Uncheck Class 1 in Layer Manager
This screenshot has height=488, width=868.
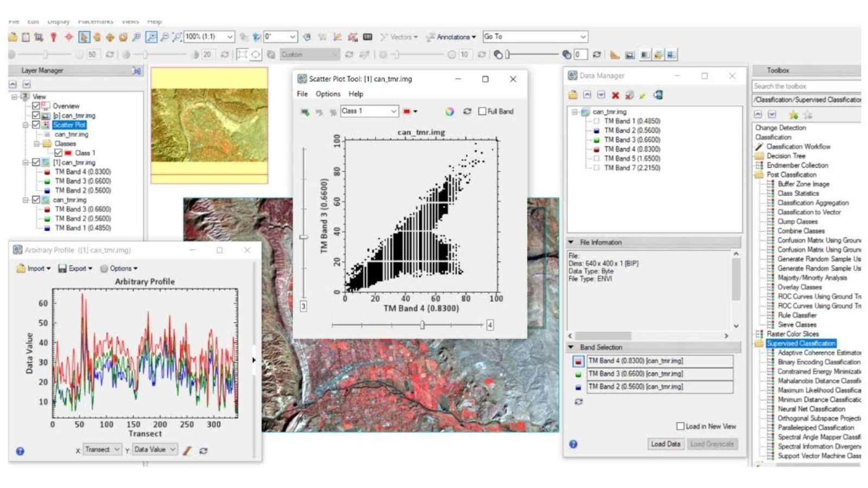pyautogui.click(x=58, y=153)
